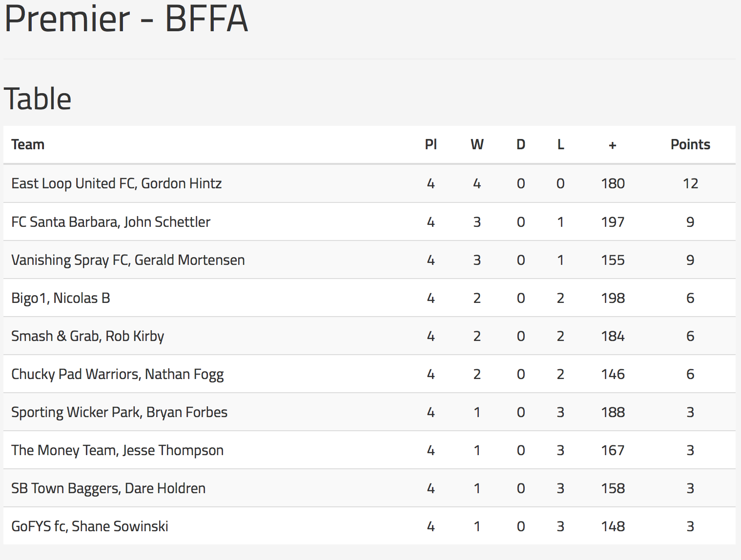Click The Money Team, Jesse Thompson
741x560 pixels.
point(118,450)
